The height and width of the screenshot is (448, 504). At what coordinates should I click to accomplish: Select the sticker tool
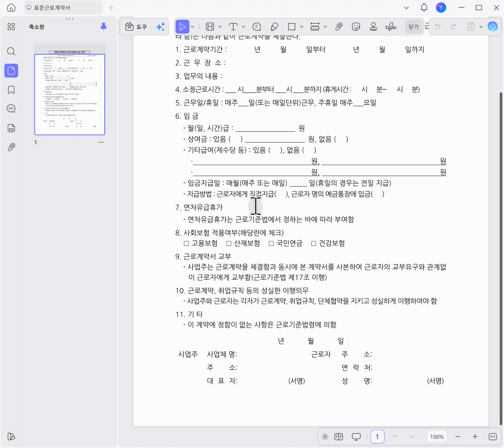coord(356,27)
